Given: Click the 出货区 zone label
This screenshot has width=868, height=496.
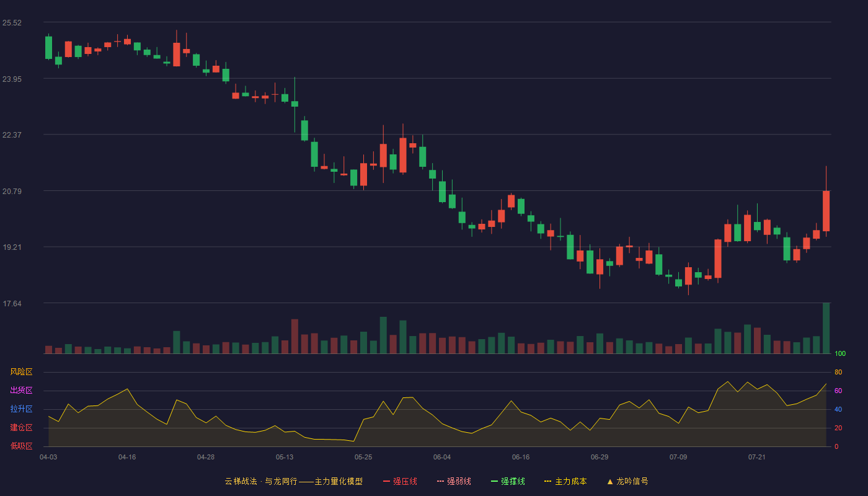Looking at the screenshot, I should (21, 391).
